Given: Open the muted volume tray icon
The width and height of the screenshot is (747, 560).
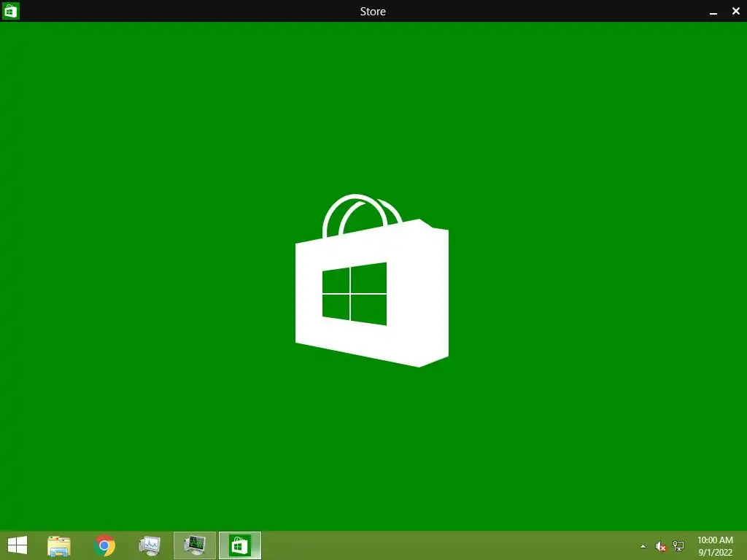Looking at the screenshot, I should [660, 546].
